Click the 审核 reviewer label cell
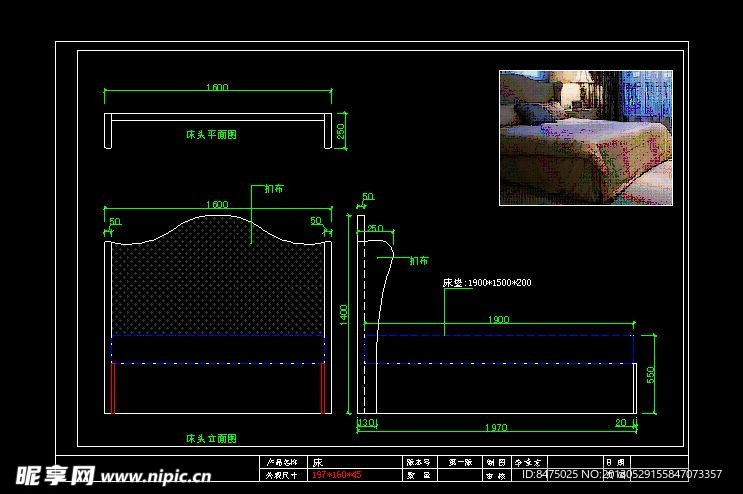The width and height of the screenshot is (743, 494). click(x=496, y=475)
